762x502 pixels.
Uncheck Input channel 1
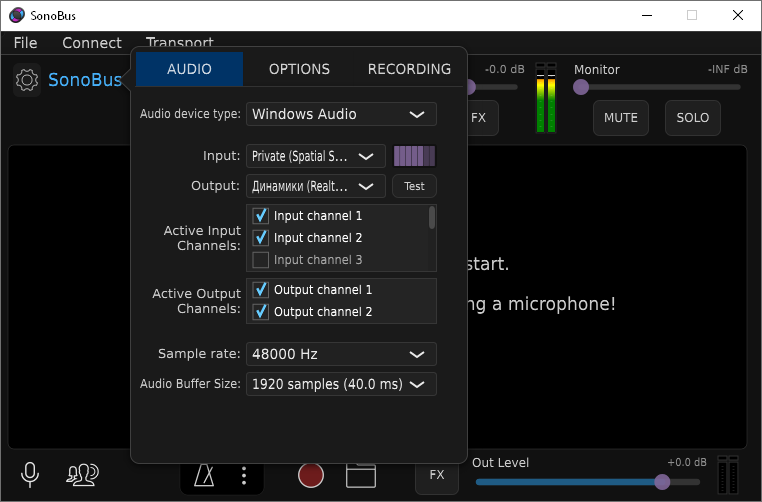(x=261, y=215)
